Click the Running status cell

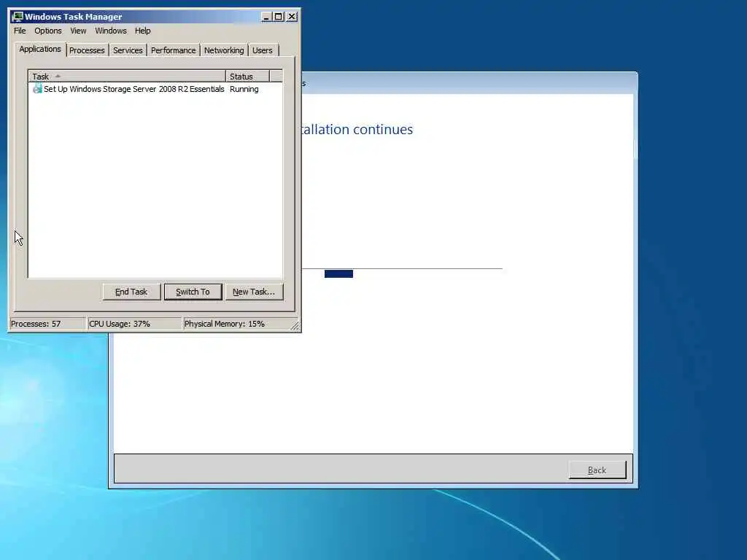(244, 89)
